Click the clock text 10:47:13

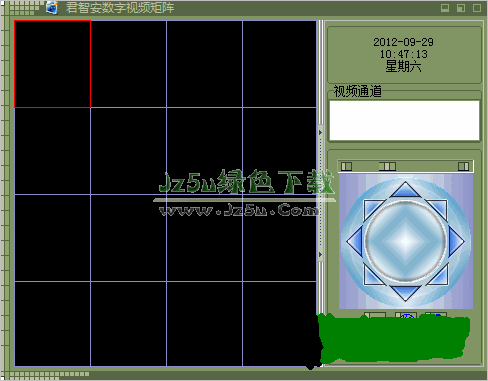pyautogui.click(x=403, y=54)
